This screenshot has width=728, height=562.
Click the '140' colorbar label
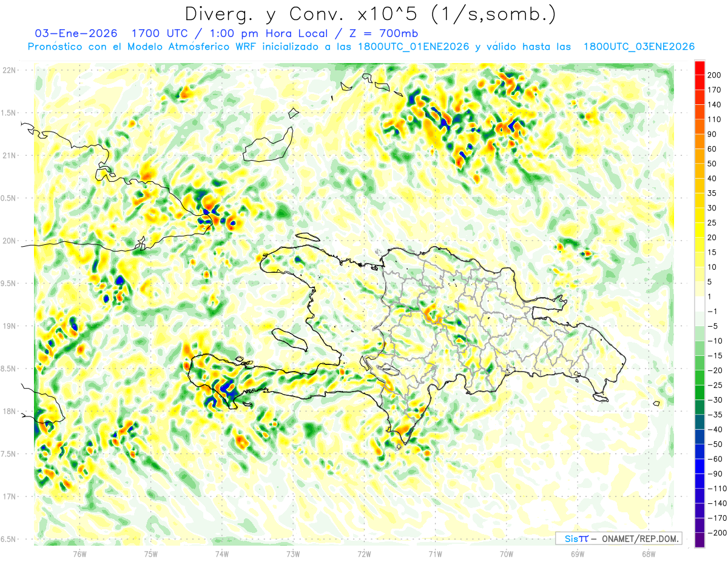click(x=713, y=104)
